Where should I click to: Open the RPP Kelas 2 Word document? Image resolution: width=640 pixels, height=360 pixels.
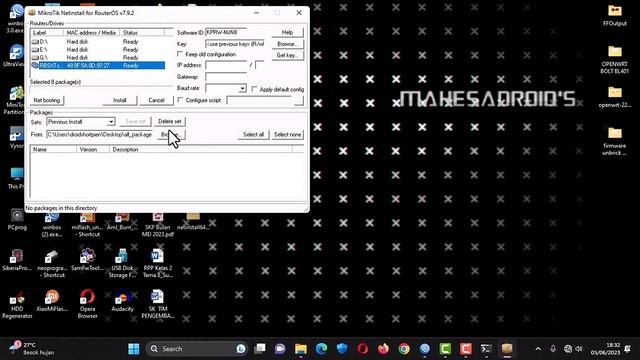158,263
